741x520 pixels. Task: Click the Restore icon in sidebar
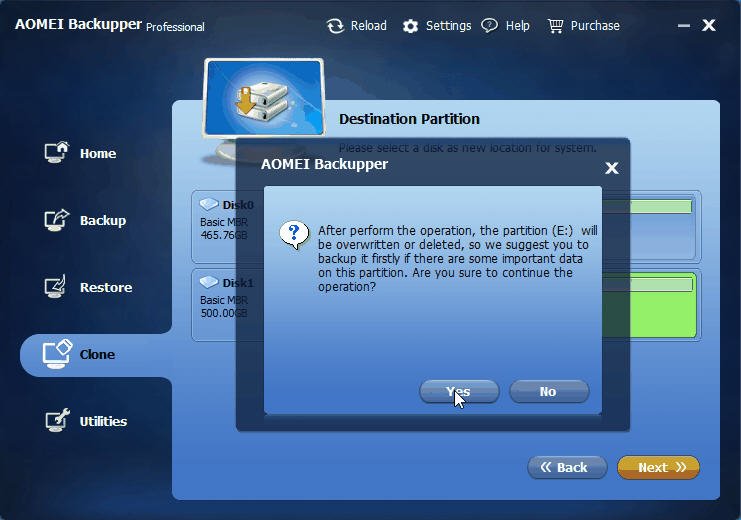point(56,286)
